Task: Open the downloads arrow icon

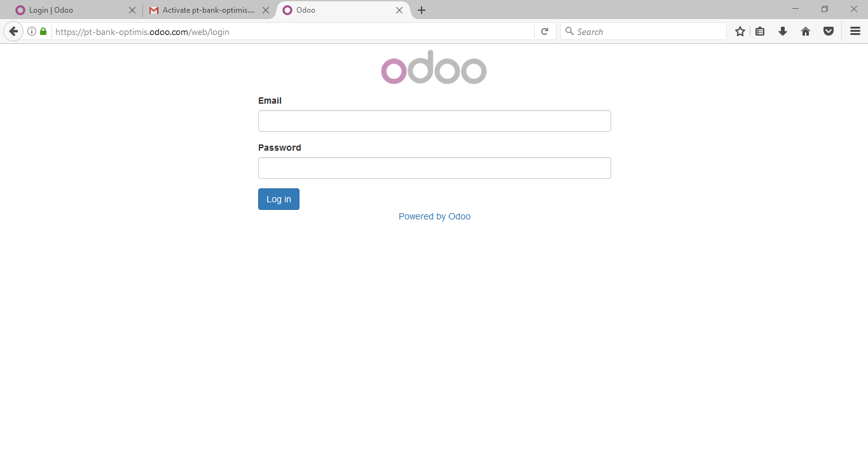Action: pyautogui.click(x=783, y=31)
